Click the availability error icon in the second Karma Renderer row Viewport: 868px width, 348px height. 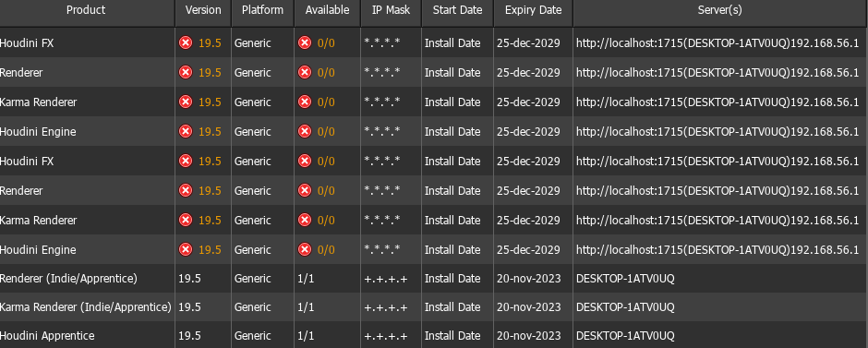click(305, 220)
